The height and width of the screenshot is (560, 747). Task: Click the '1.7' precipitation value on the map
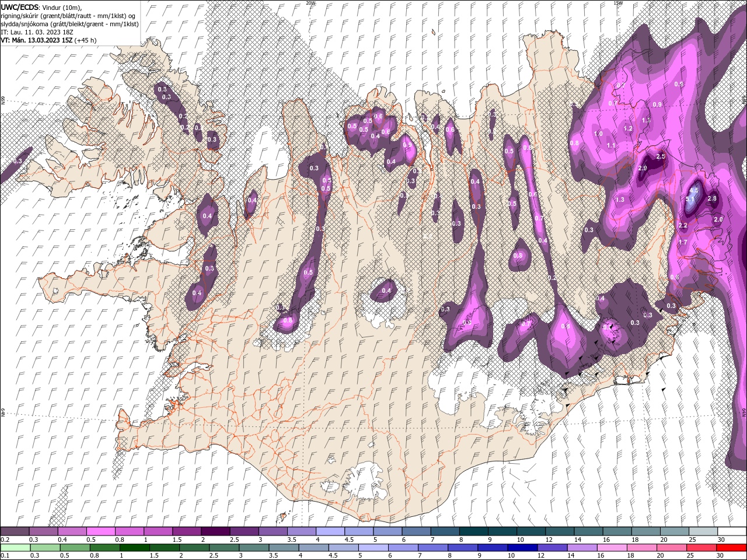(683, 242)
